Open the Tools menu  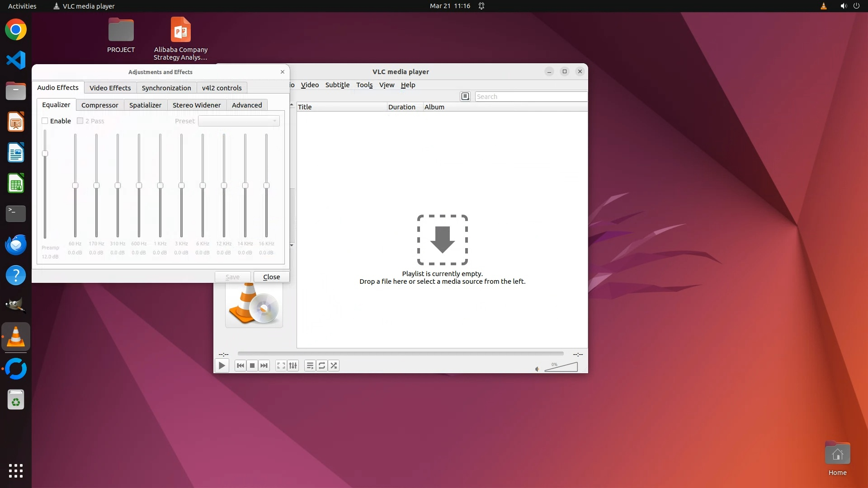[364, 85]
